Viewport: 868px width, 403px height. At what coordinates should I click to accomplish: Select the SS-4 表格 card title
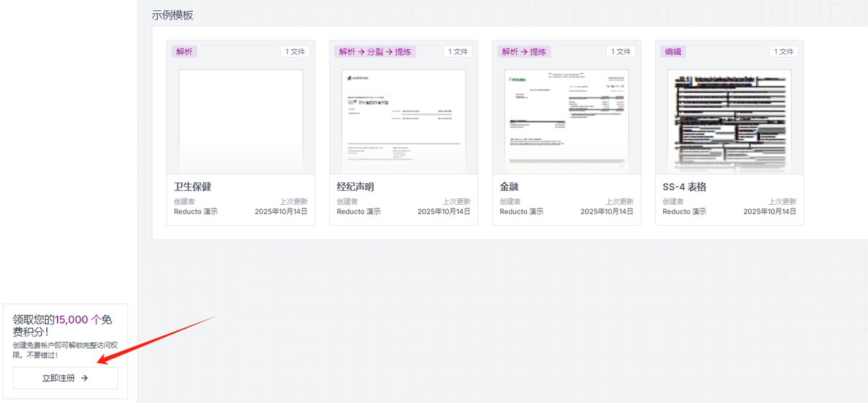pos(684,187)
